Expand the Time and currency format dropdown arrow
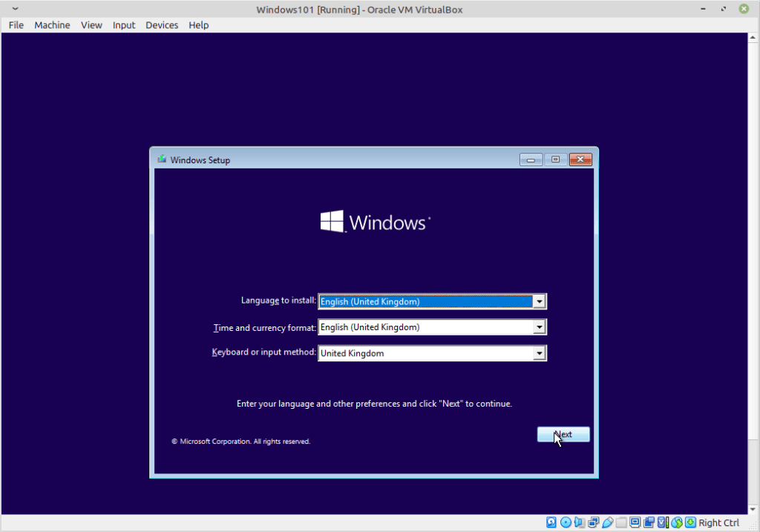 539,327
